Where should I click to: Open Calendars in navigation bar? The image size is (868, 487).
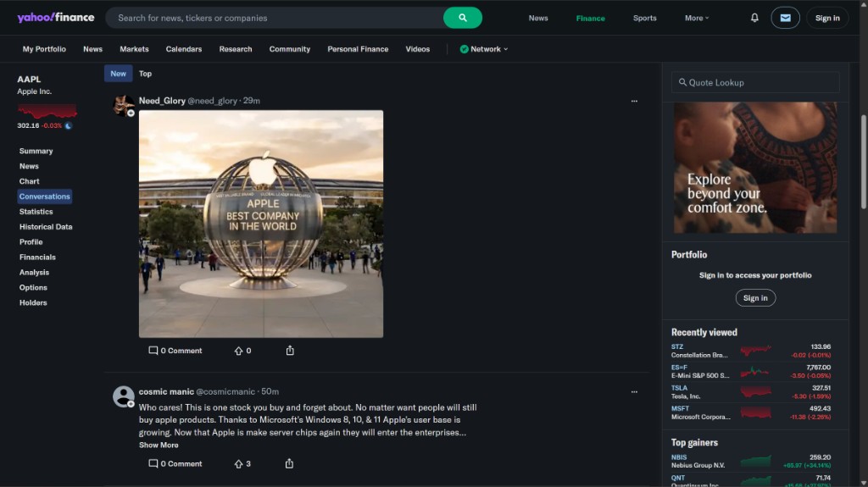pos(183,49)
